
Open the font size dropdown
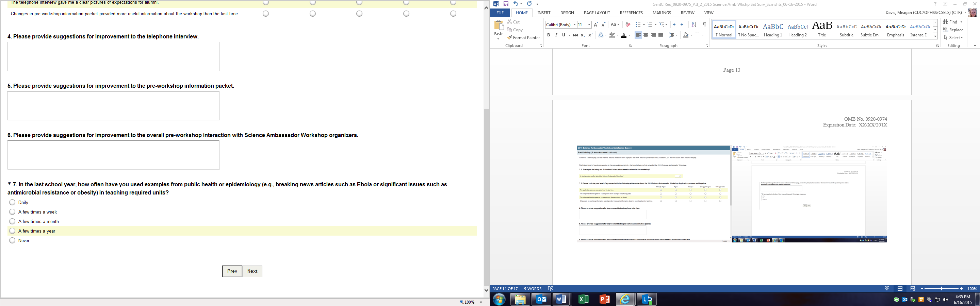(x=589, y=25)
